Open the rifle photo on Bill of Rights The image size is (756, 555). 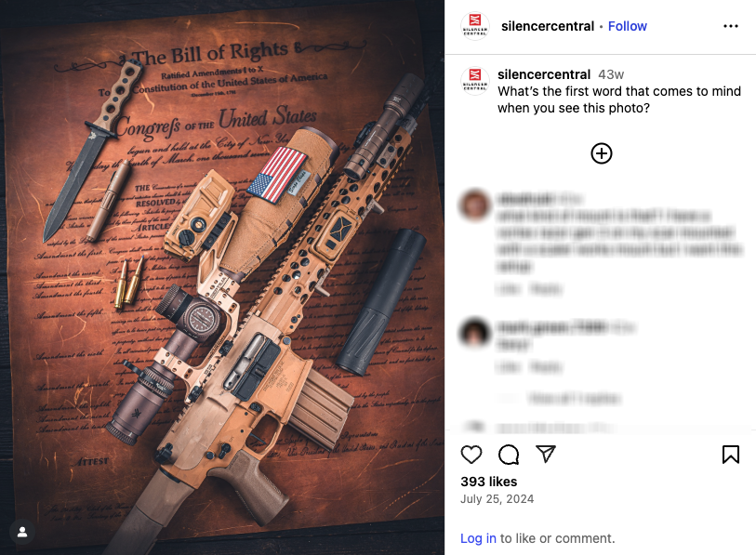click(x=222, y=277)
